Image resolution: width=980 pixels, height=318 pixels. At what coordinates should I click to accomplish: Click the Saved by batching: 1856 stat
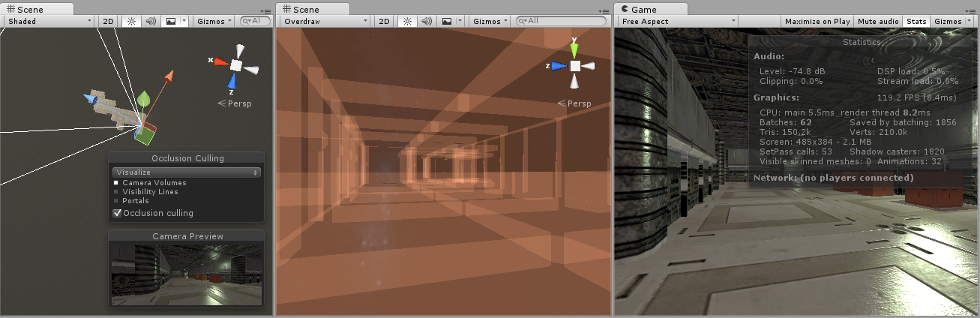click(904, 121)
